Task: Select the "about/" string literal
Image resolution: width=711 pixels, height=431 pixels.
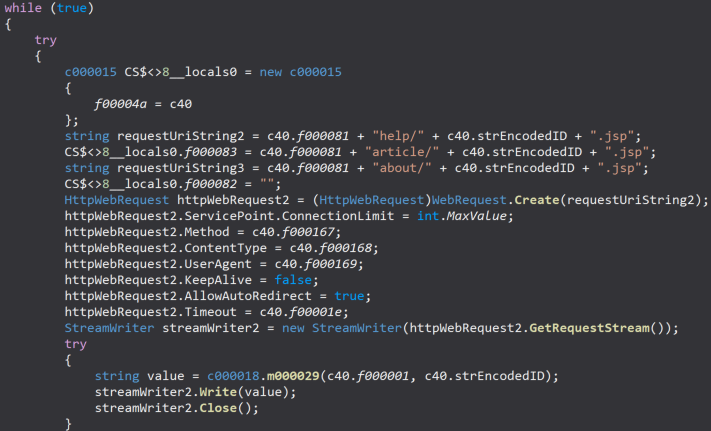Action: (x=402, y=168)
